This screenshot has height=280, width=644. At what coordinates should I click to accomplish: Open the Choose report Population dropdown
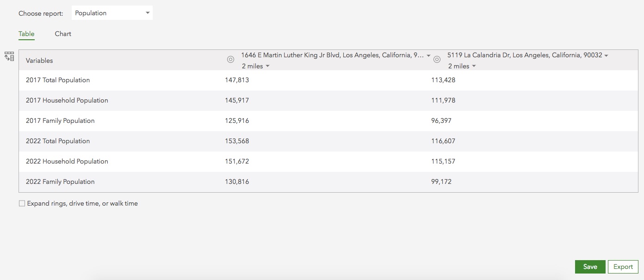[112, 13]
